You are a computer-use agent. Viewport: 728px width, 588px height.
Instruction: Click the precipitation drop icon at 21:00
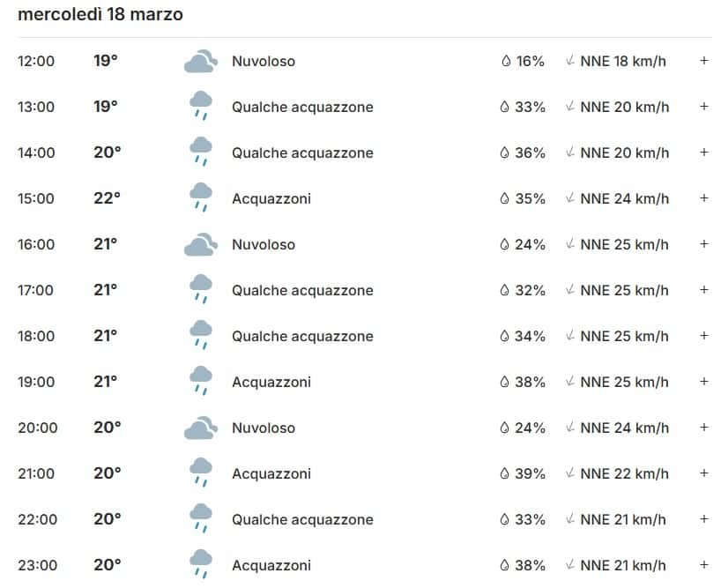pos(505,473)
